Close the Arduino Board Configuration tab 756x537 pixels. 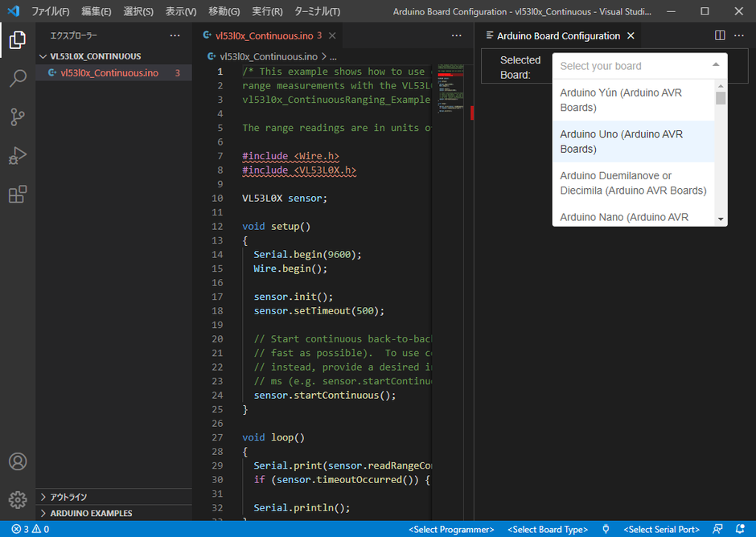tap(631, 35)
